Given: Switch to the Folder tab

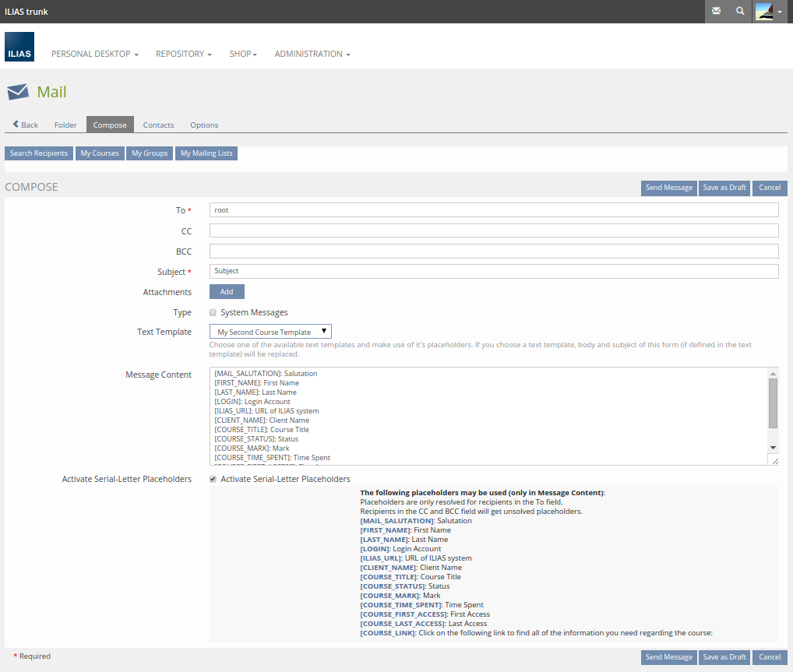Looking at the screenshot, I should click(65, 125).
